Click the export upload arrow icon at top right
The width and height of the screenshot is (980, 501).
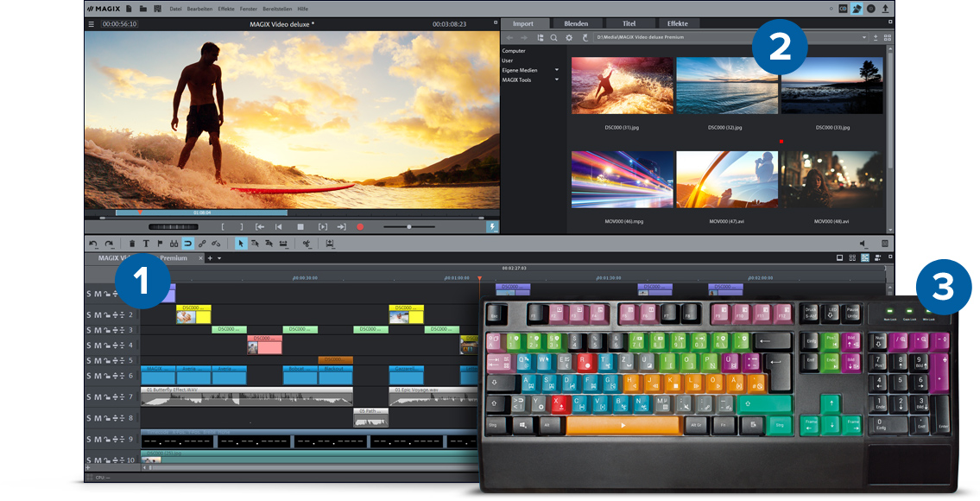pyautogui.click(x=885, y=9)
